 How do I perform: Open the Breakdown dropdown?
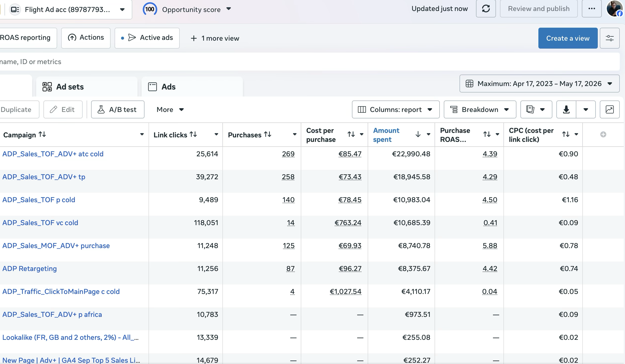click(x=480, y=109)
